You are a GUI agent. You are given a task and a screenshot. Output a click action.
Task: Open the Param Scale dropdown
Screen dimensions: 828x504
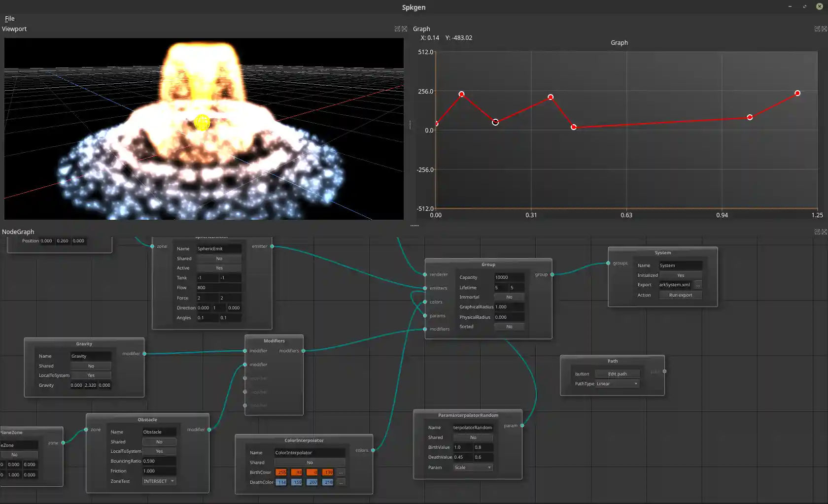pos(473,467)
